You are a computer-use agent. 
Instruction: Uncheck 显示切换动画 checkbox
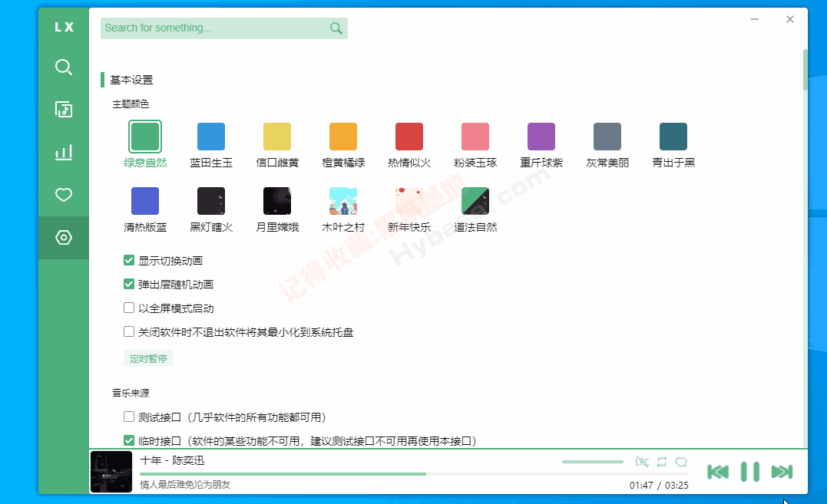tap(129, 260)
